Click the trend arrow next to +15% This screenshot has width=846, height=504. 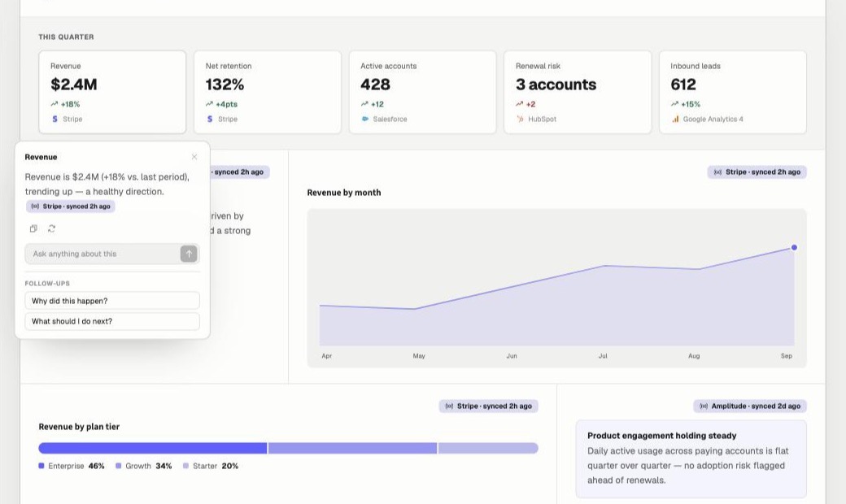click(x=674, y=104)
